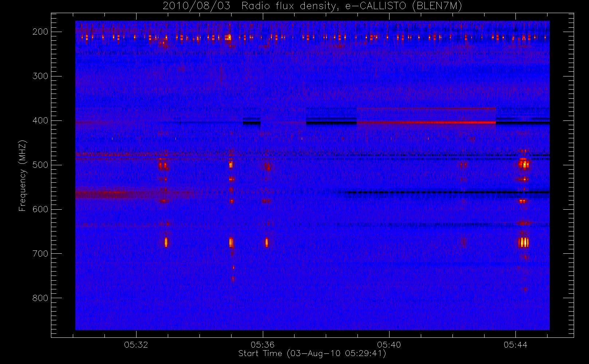Select the 600 frequency tick label
Image resolution: width=589 pixels, height=364 pixels.
40,209
